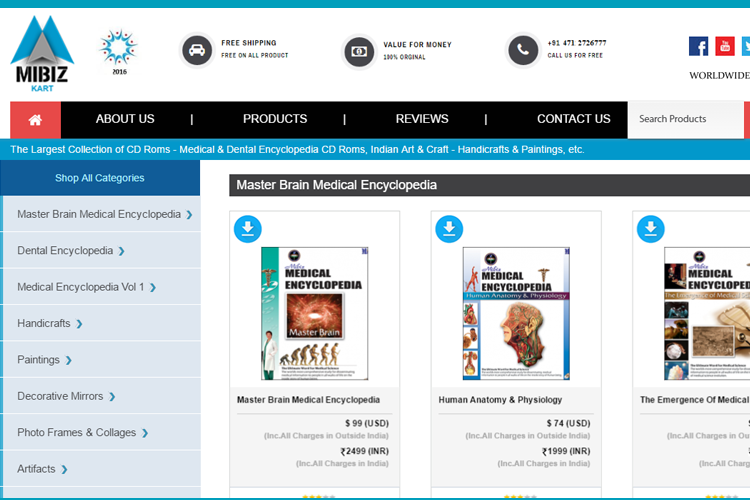Open Photo Frames & Collages sidebar link
The image size is (750, 500).
tap(77, 433)
